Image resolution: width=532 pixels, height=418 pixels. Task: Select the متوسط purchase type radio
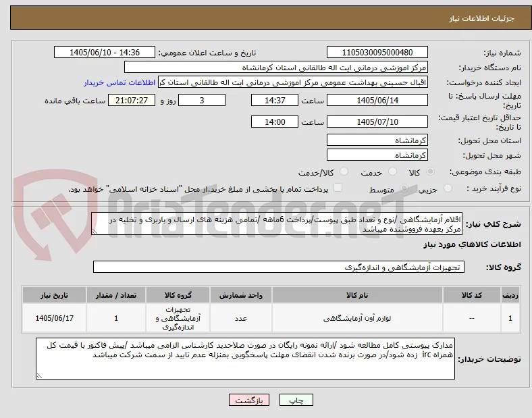click(x=404, y=188)
